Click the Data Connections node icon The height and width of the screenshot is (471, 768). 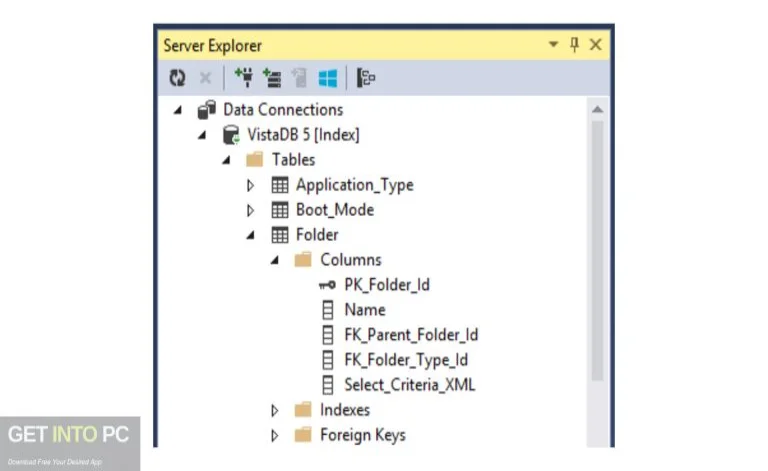click(207, 110)
